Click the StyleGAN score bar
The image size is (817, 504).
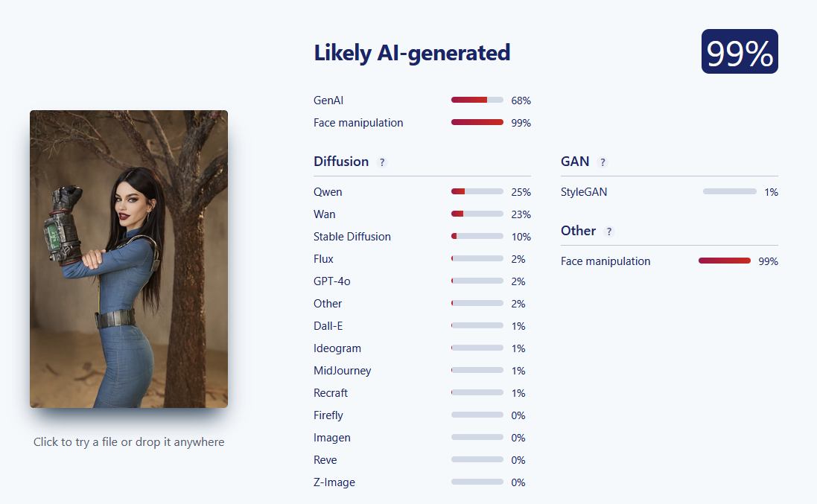pyautogui.click(x=729, y=191)
